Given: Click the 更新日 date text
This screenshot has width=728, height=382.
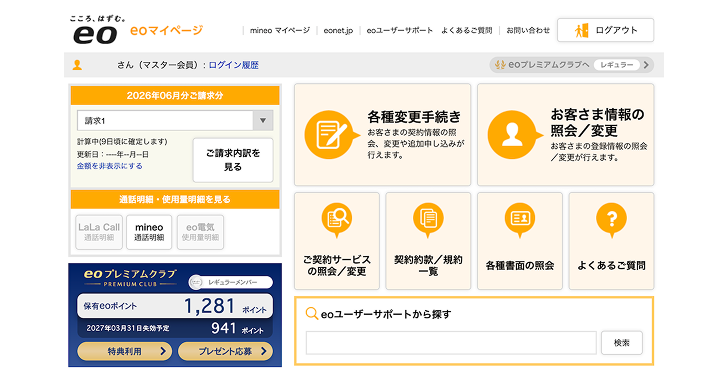Looking at the screenshot, I should click(113, 154).
